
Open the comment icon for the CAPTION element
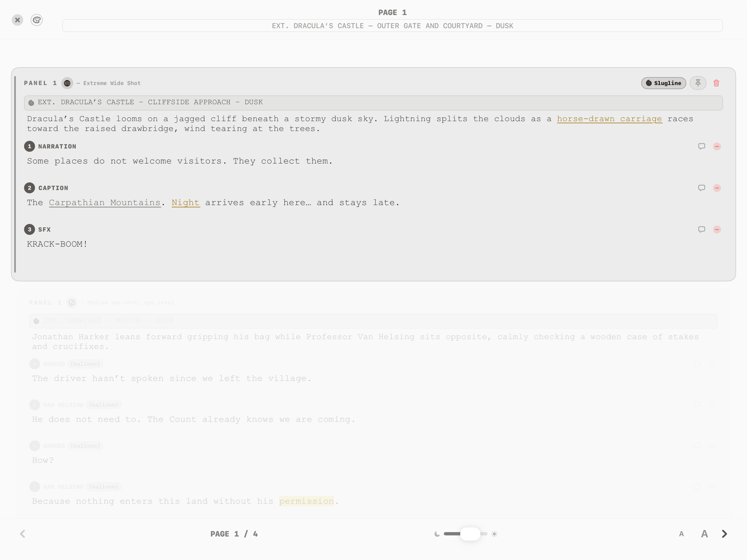[701, 188]
